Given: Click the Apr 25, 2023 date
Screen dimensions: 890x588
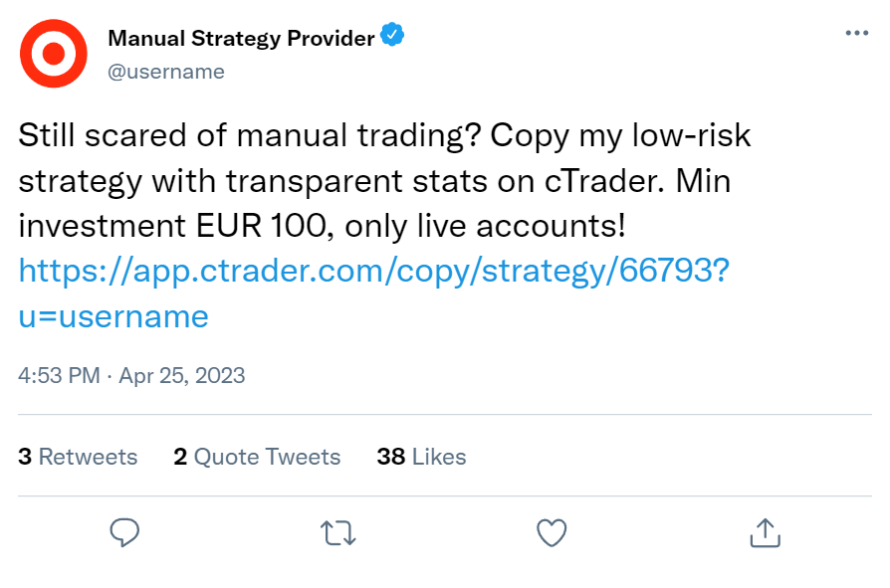Looking at the screenshot, I should pyautogui.click(x=181, y=375).
